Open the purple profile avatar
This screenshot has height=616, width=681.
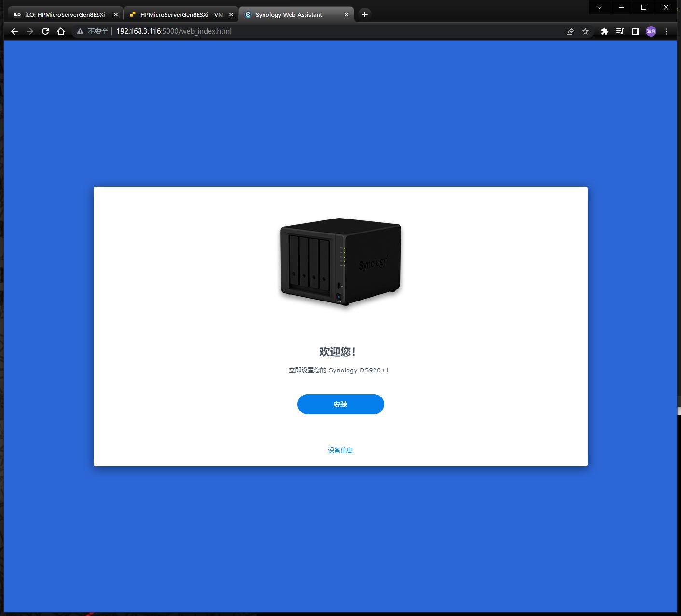coord(651,31)
